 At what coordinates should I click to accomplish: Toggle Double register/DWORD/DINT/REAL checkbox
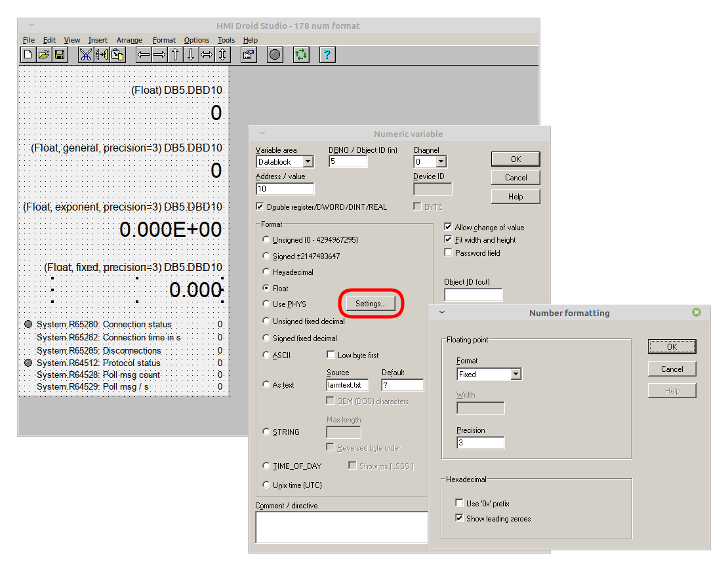[260, 206]
